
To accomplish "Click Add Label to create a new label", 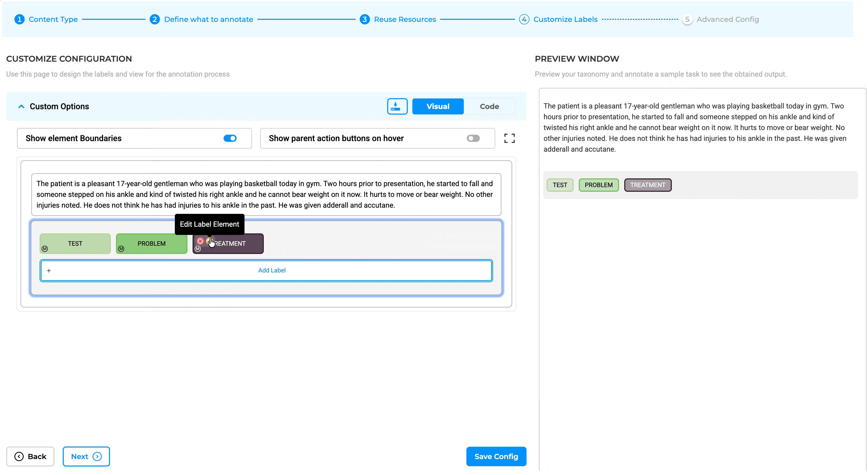I will 272,270.
